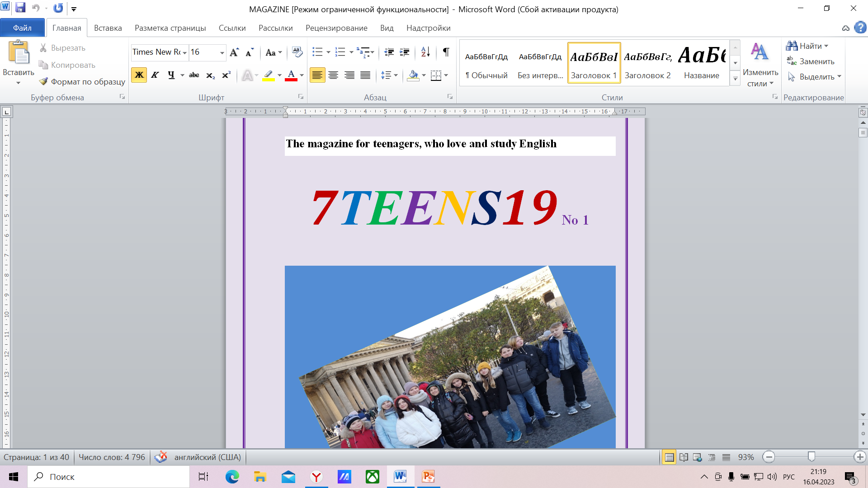Increase font size with Grow Font icon

click(x=234, y=52)
